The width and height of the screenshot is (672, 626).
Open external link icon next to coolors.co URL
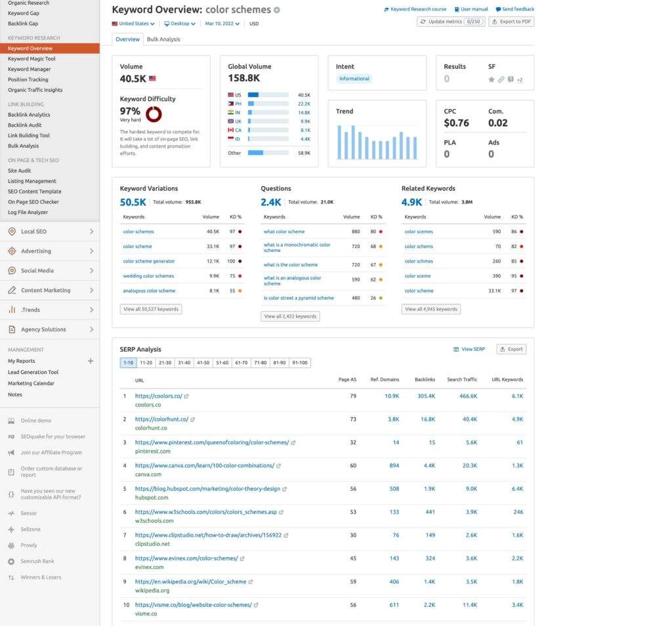coord(187,396)
